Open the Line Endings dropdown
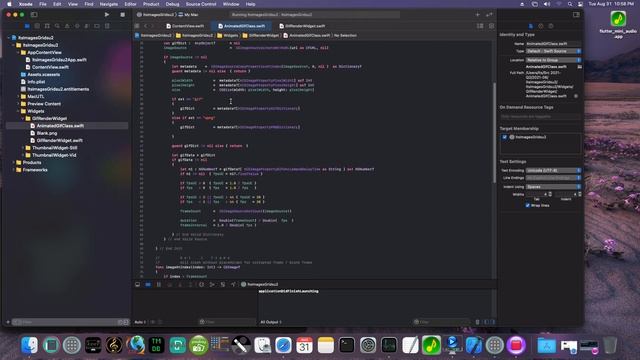The width and height of the screenshot is (640, 360). point(553,178)
